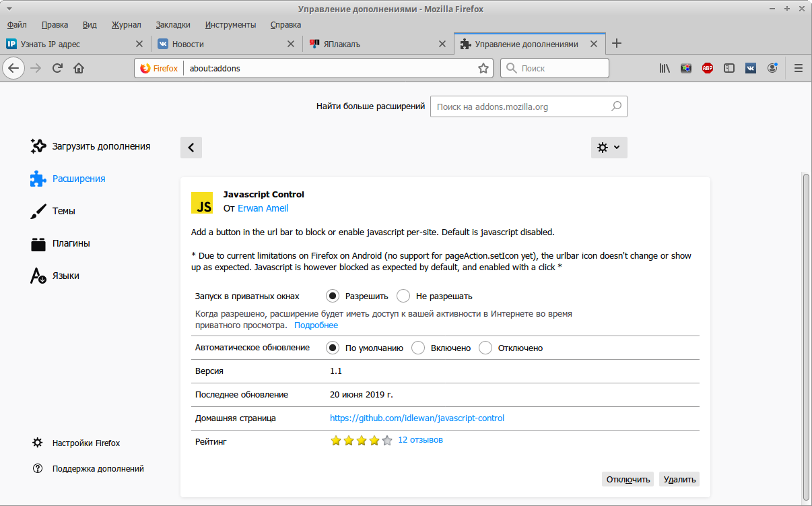812x506 pixels.
Task: Open the window menu arrow in title bar
Action: (9, 9)
